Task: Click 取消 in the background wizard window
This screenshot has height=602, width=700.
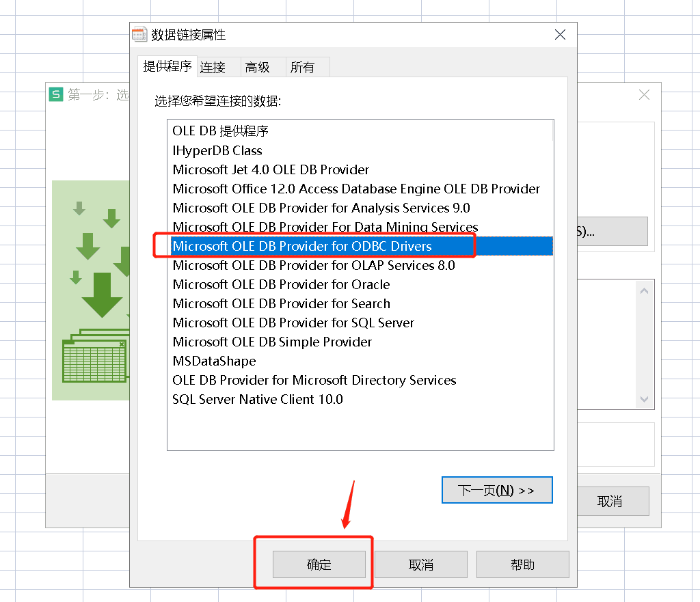Action: pyautogui.click(x=610, y=501)
